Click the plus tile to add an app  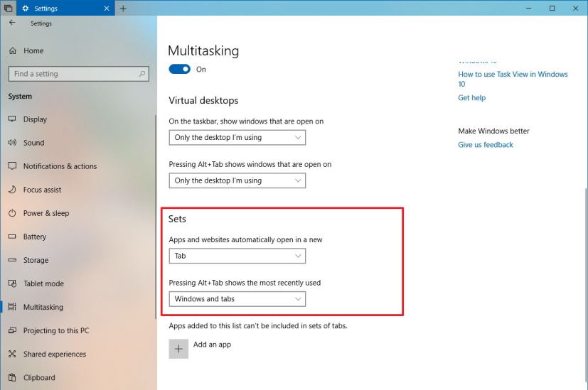click(x=178, y=349)
